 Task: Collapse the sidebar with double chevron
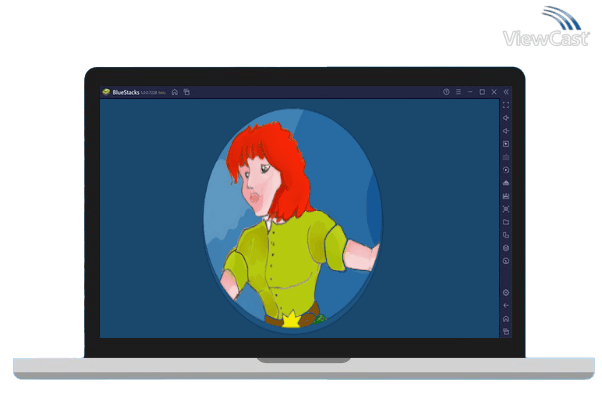tap(506, 92)
